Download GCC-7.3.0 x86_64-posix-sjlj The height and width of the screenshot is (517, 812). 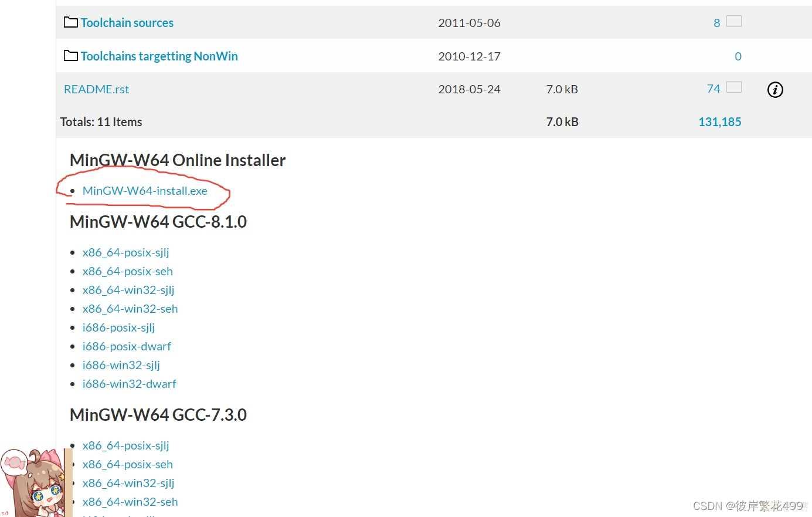click(x=126, y=445)
